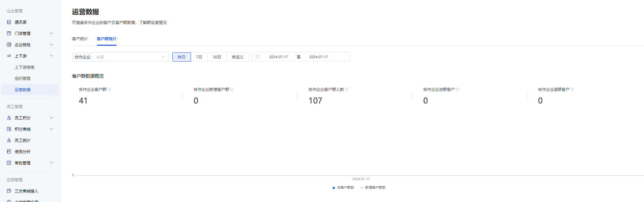Click the info icon beside 合作企业客户群
644x202 pixels.
click(x=109, y=89)
